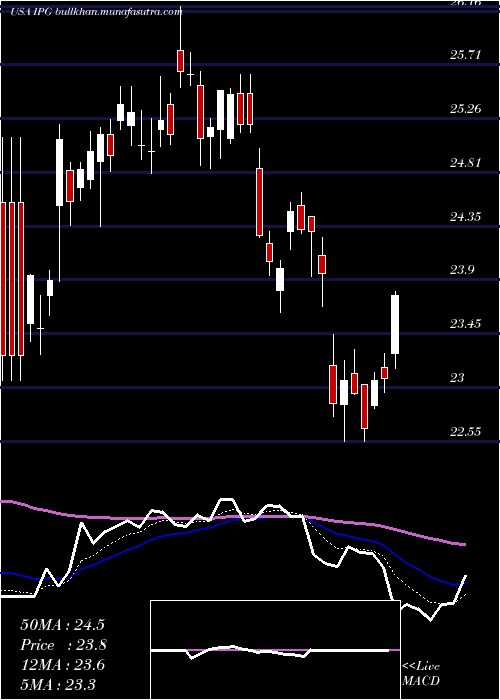Click the Live MACD label
Viewport: 500px width, 700px height.
pos(421,674)
